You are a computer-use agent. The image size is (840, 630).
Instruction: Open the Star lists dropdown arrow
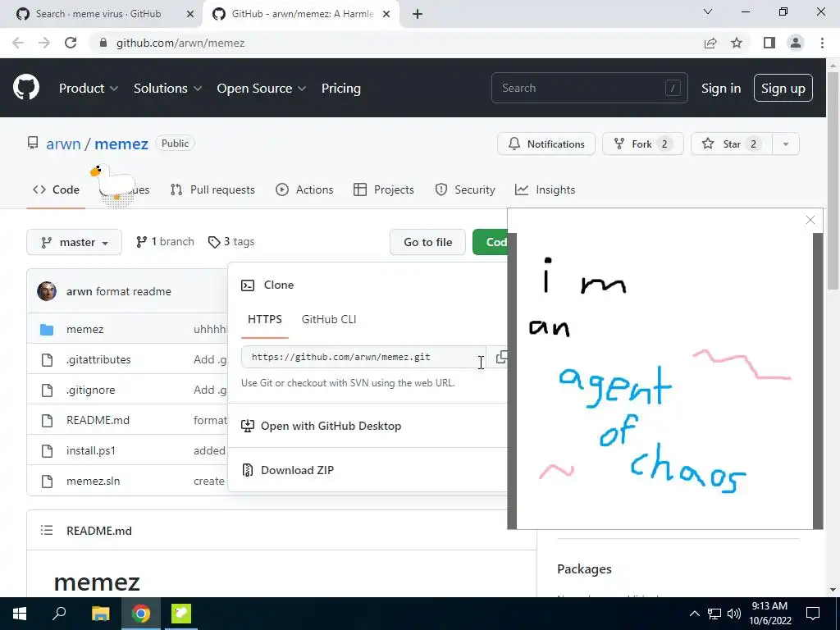click(x=786, y=144)
